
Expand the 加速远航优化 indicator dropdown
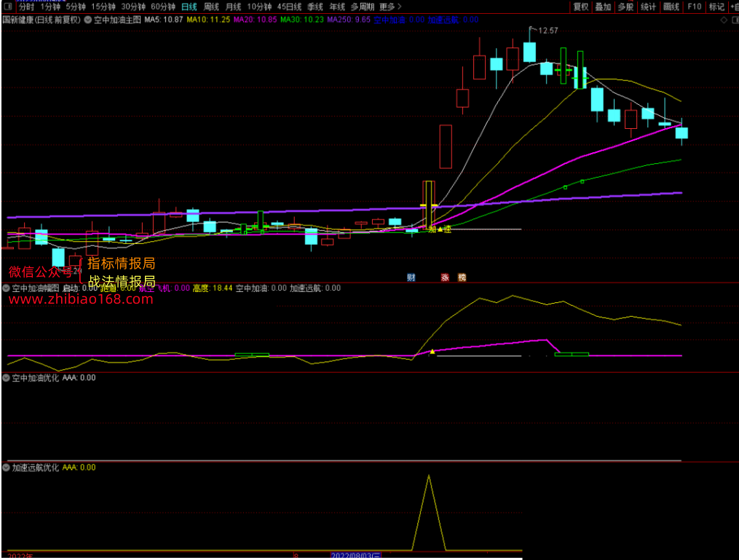tap(6, 467)
